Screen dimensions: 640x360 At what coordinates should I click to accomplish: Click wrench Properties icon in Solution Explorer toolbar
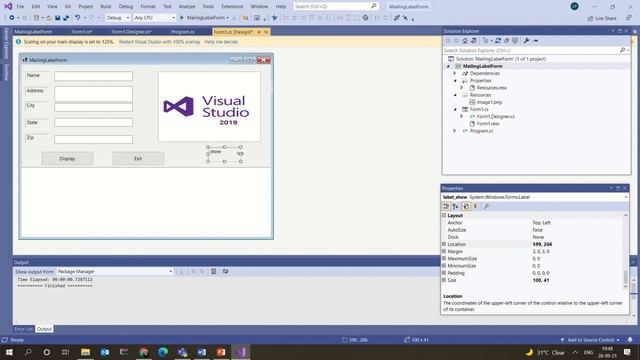tap(527, 41)
